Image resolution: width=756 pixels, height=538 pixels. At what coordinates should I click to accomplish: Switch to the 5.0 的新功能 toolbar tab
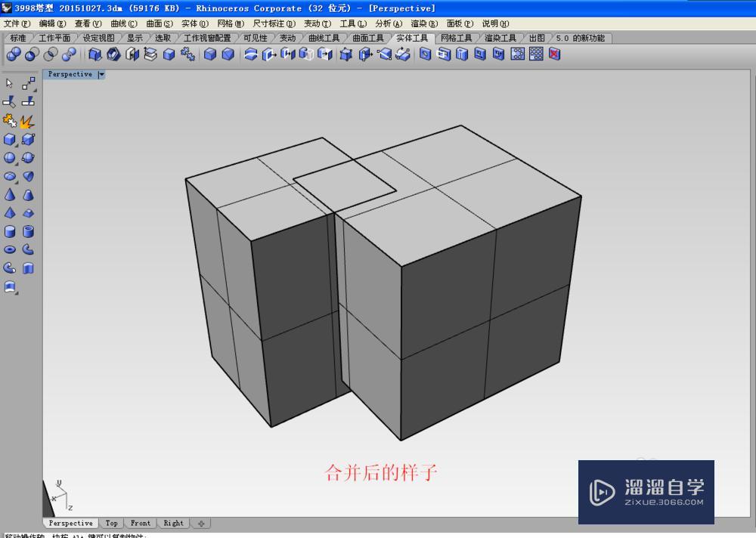click(x=580, y=38)
